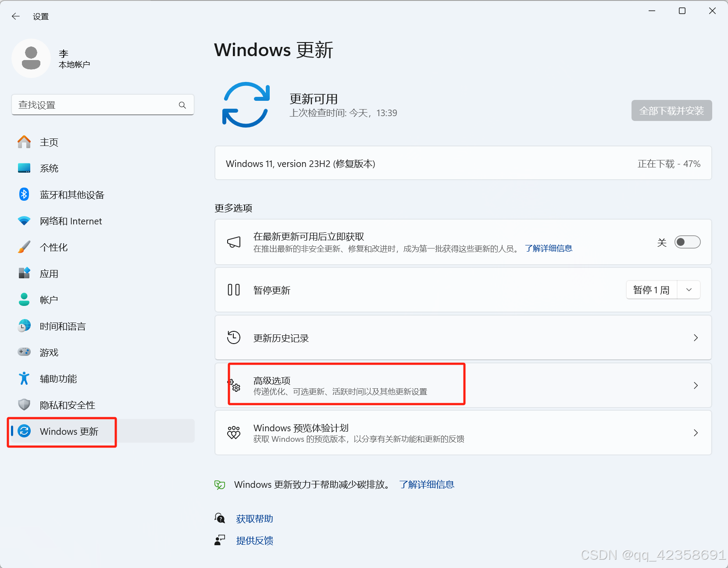Open the pause duration dropdown arrow
The width and height of the screenshot is (728, 568).
click(x=689, y=290)
